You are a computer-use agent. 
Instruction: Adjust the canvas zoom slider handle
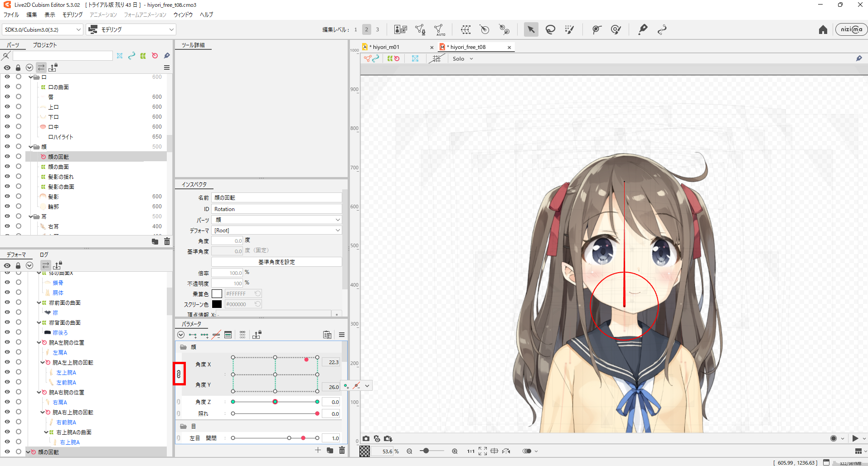point(426,451)
